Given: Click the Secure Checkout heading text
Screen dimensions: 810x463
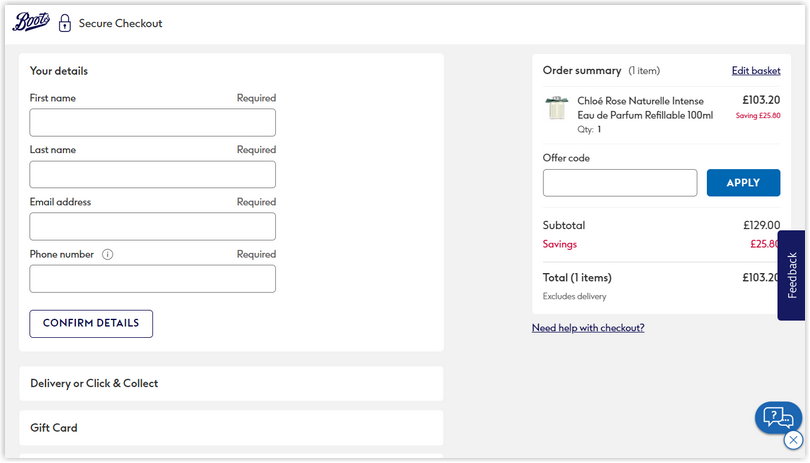Looking at the screenshot, I should coord(120,23).
